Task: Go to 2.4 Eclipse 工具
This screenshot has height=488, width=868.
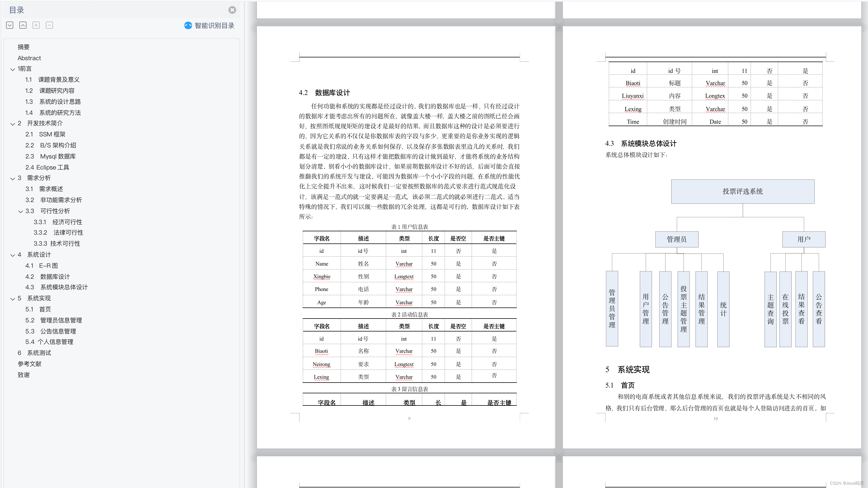Action: coord(47,167)
